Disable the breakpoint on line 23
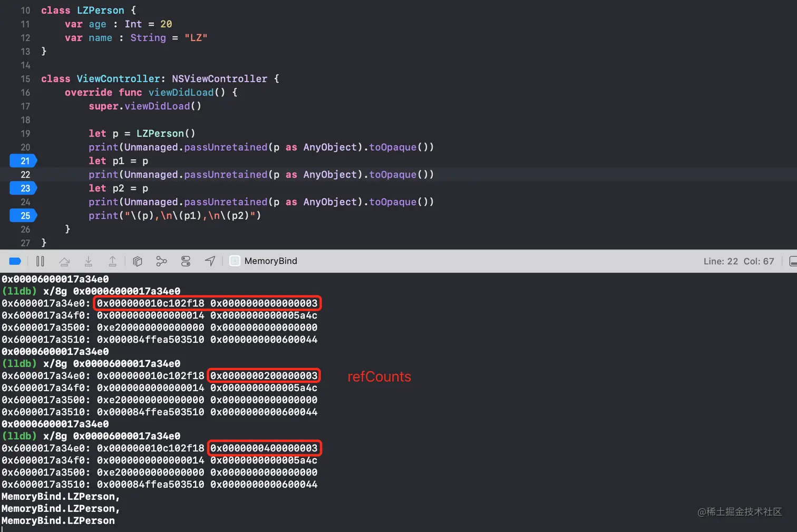Viewport: 797px width, 532px height. tap(24, 188)
